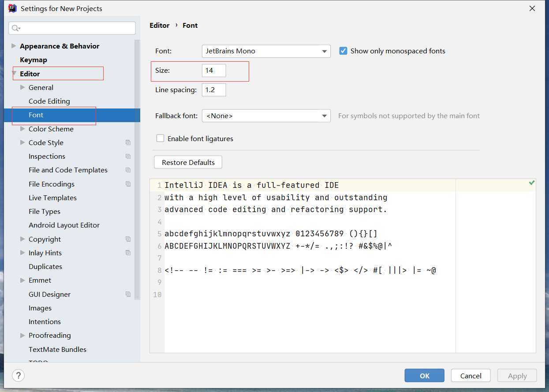This screenshot has width=549, height=392.
Task: Expand the Inlay Hints node
Action: pyautogui.click(x=22, y=253)
